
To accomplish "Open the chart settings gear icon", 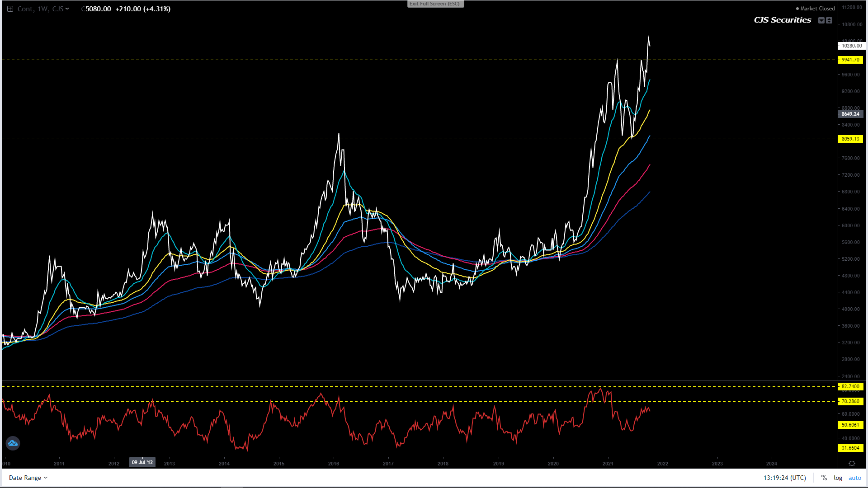I will [x=852, y=464].
